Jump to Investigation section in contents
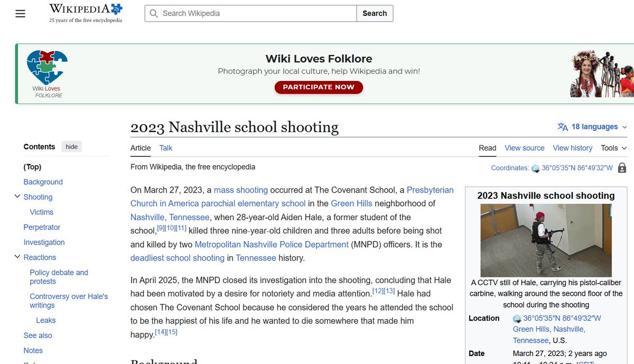 pos(44,242)
